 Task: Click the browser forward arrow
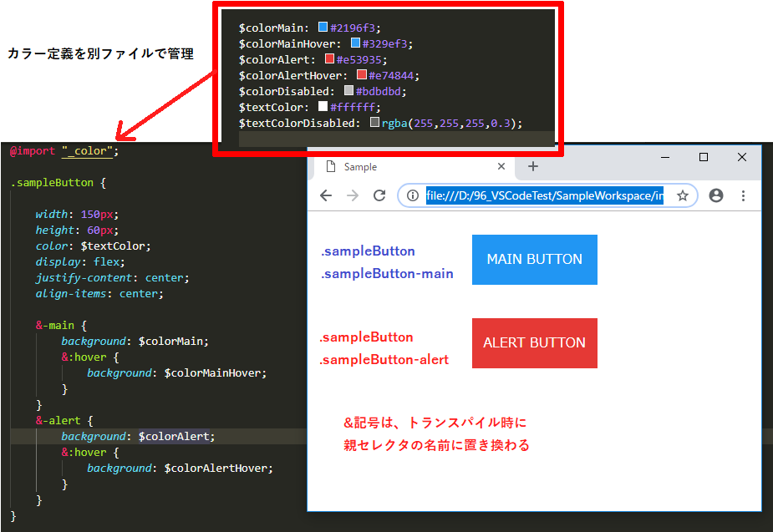tap(353, 195)
